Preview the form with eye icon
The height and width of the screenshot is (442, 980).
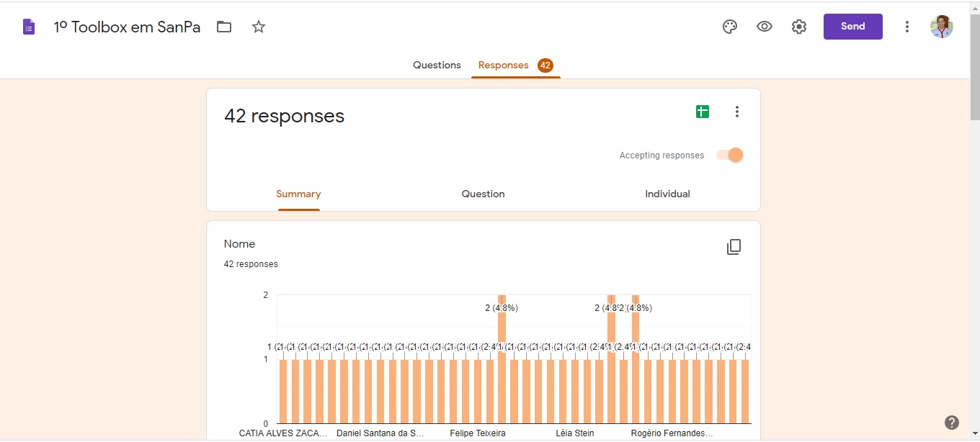pyautogui.click(x=765, y=27)
